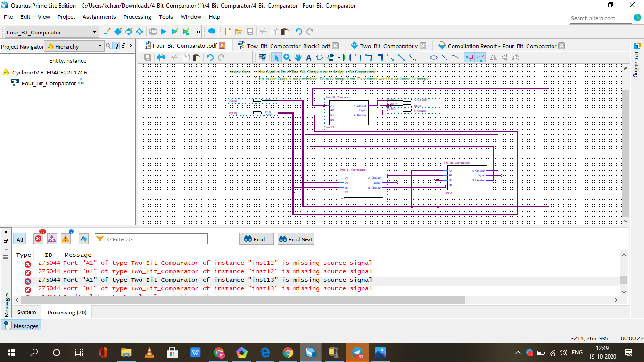Viewport: 644px width, 362px height.
Task: Click the Find Next button
Action: tap(296, 239)
